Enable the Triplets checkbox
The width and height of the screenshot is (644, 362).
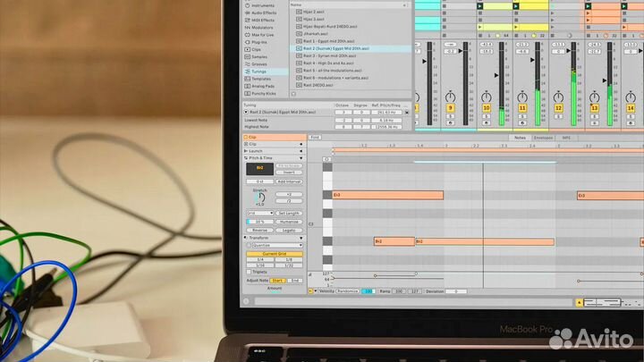tap(249, 272)
